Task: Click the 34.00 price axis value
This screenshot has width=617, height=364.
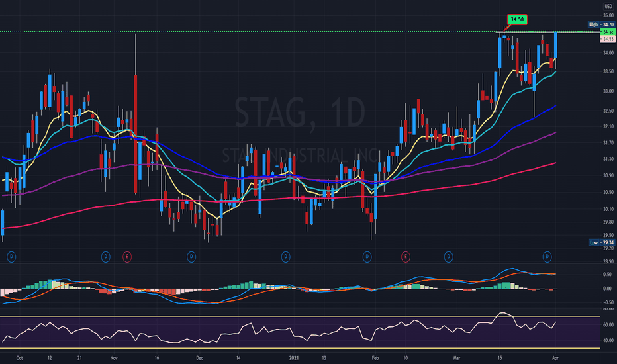Action: 608,53
